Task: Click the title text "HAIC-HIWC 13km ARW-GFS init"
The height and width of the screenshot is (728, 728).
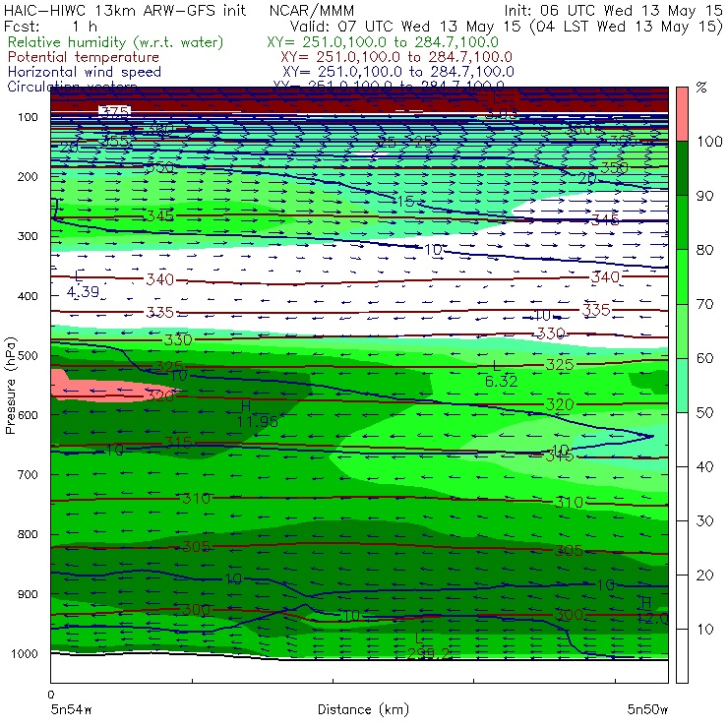Action: click(x=125, y=11)
